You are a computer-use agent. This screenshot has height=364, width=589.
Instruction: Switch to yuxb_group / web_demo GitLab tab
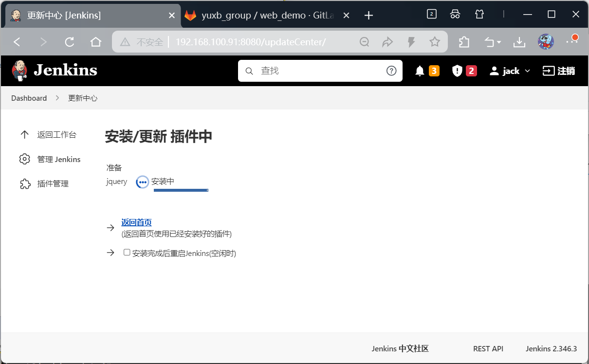click(268, 16)
